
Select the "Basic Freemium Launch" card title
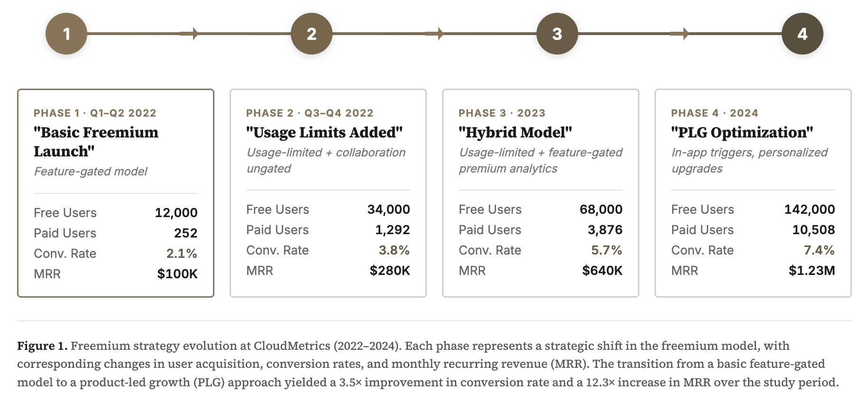tap(96, 142)
